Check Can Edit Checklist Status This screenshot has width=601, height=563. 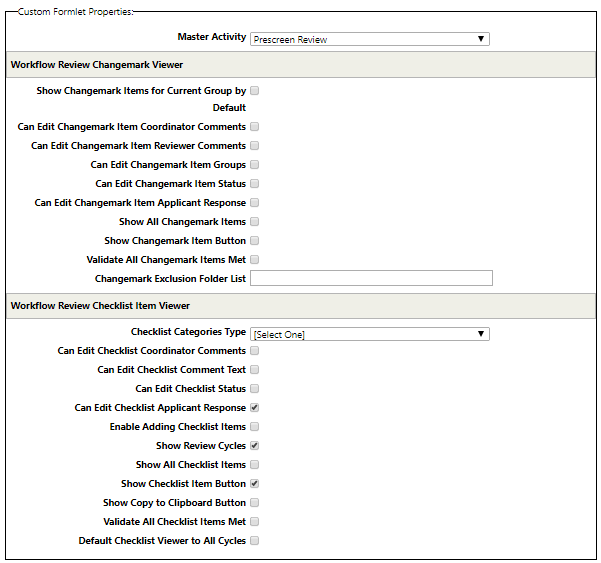coord(255,389)
